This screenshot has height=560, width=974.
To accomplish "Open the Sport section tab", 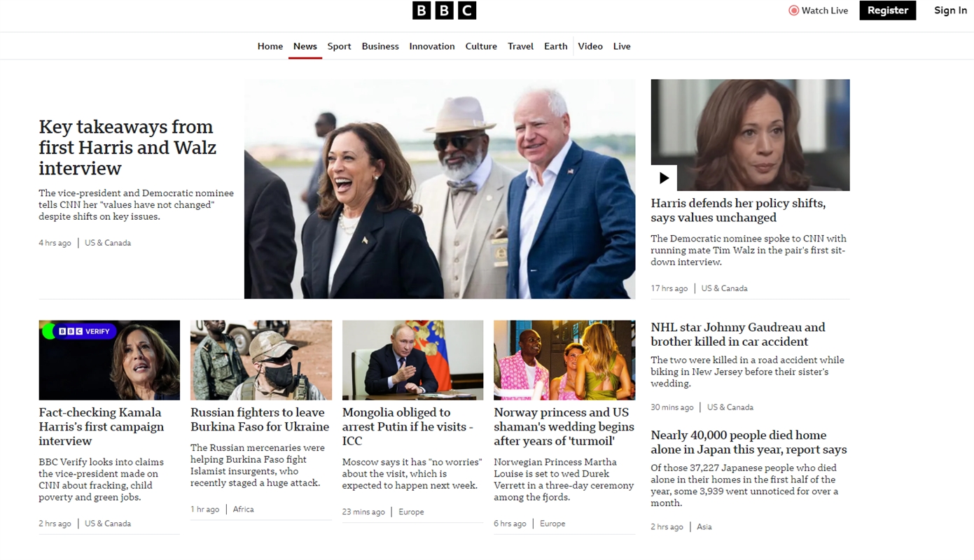I will pyautogui.click(x=339, y=46).
